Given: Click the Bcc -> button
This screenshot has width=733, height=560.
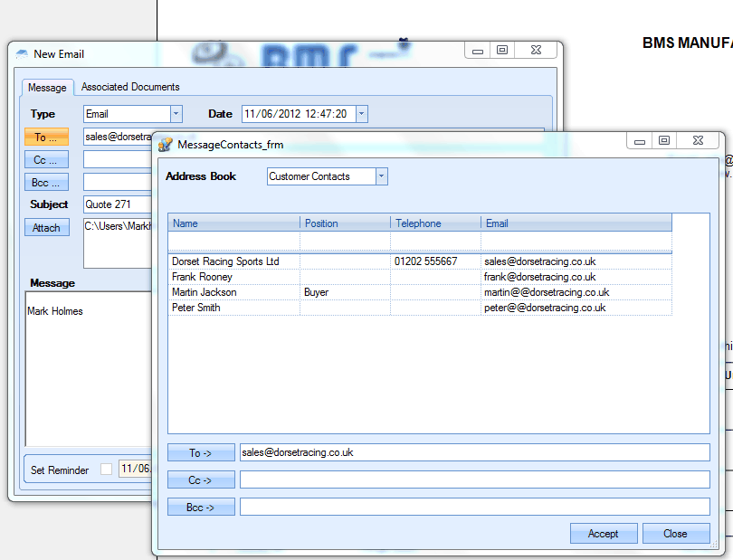Looking at the screenshot, I should pos(201,508).
